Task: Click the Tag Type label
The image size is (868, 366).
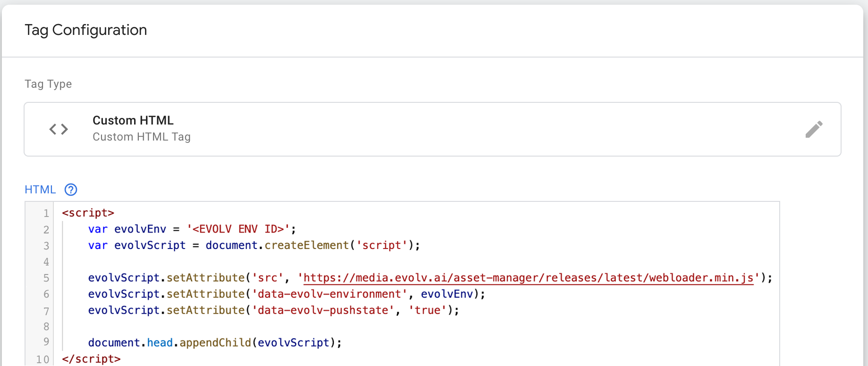Action: click(x=48, y=84)
